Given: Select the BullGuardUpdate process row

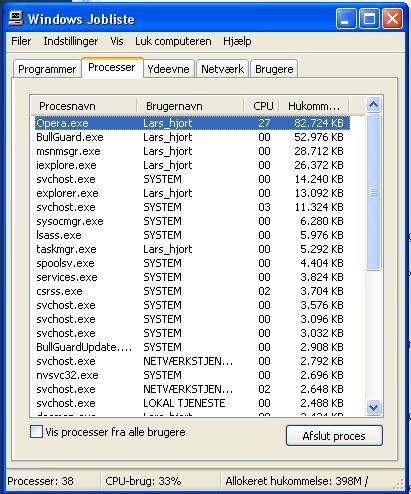Looking at the screenshot, I should (x=192, y=347).
